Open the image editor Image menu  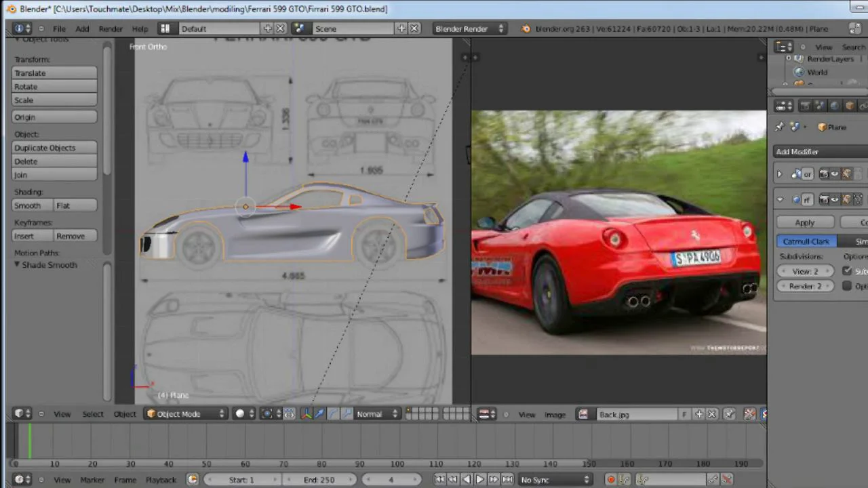pyautogui.click(x=555, y=413)
